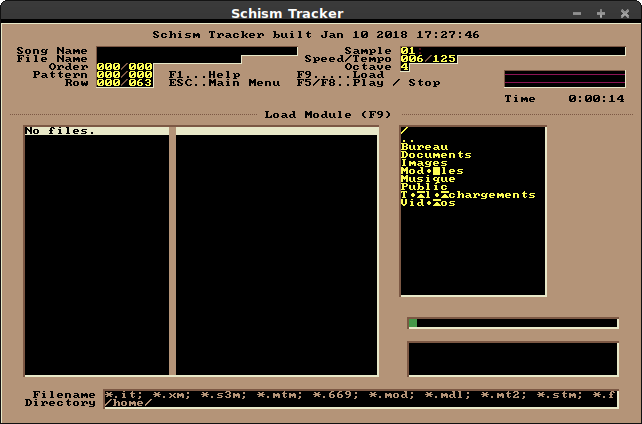
Task: Open the Documents directory
Action: 436,155
